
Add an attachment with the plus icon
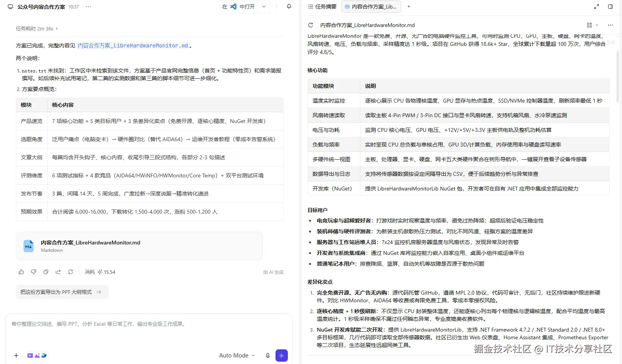pyautogui.click(x=16, y=356)
